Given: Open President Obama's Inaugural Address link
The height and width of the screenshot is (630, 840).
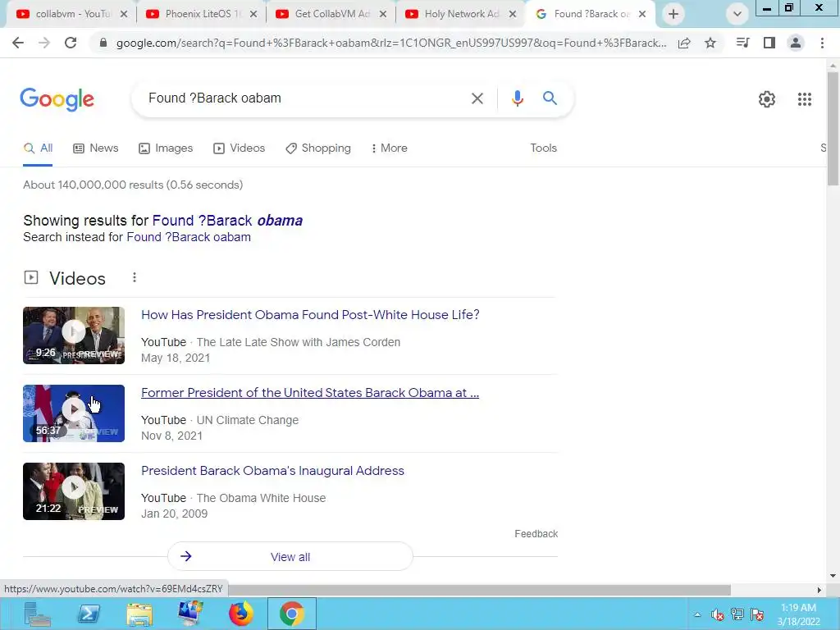Looking at the screenshot, I should point(272,470).
